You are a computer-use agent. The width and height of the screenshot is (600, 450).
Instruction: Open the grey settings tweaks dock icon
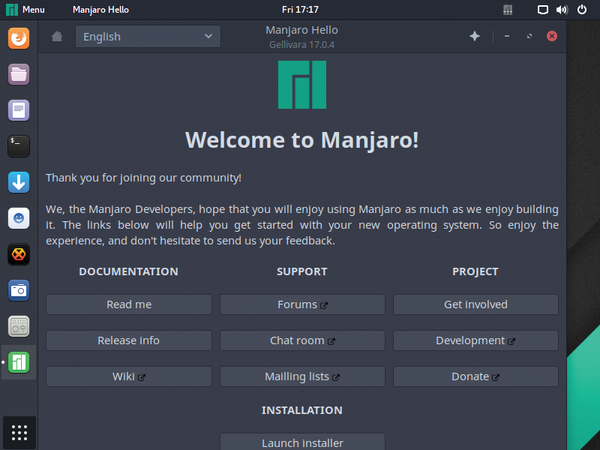pyautogui.click(x=18, y=326)
